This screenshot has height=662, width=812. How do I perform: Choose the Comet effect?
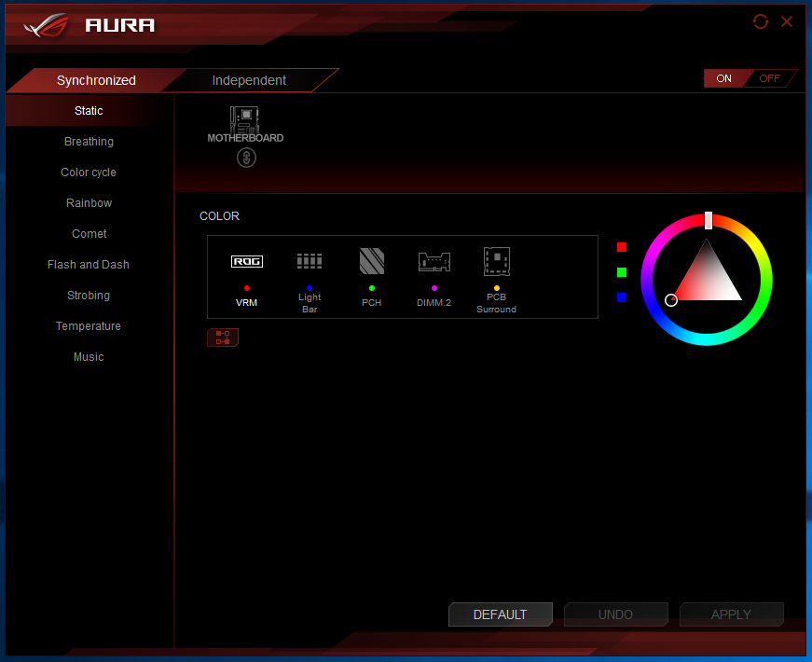89,234
